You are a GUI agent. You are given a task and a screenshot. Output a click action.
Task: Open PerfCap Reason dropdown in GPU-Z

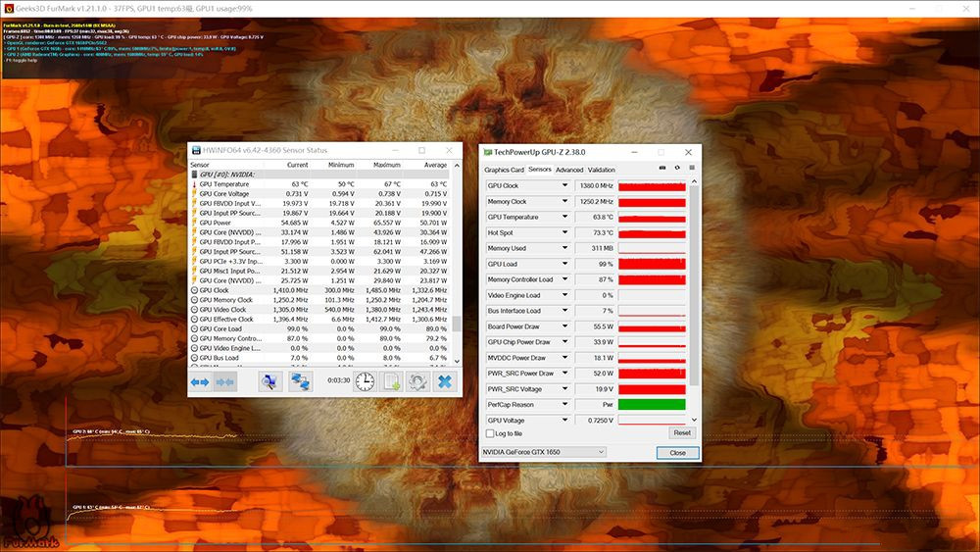coord(564,405)
